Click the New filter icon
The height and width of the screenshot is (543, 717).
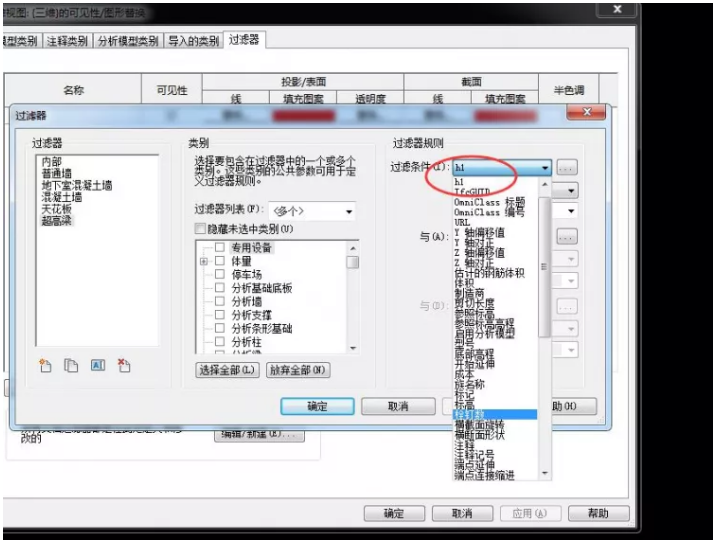(45, 366)
